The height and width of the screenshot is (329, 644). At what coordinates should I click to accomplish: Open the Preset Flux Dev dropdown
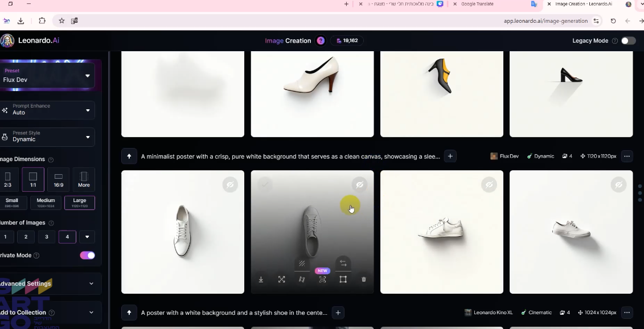[47, 76]
